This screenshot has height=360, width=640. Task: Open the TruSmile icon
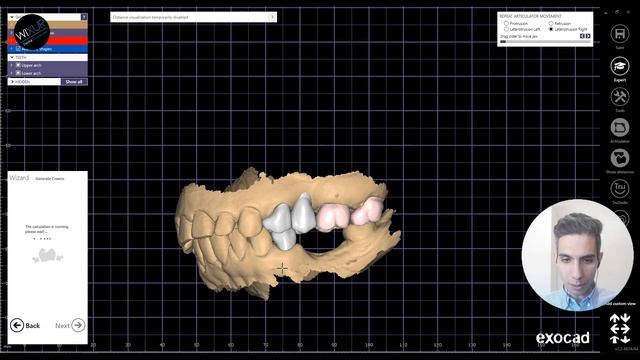pyautogui.click(x=620, y=189)
